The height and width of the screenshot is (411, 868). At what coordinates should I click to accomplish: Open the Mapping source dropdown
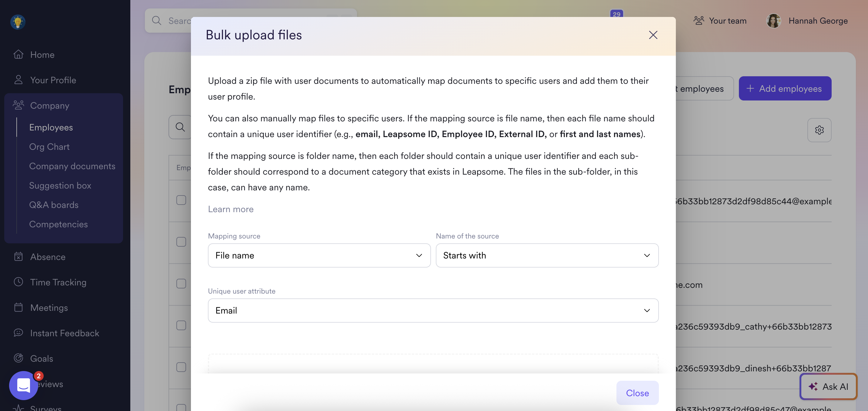[319, 255]
